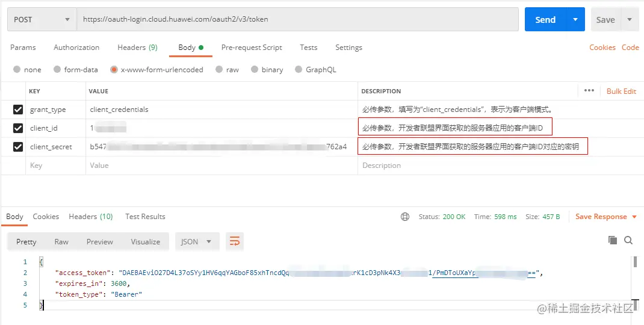Viewport: 644px width, 325px height.
Task: Open the Headers (9) request tab
Action: point(138,48)
